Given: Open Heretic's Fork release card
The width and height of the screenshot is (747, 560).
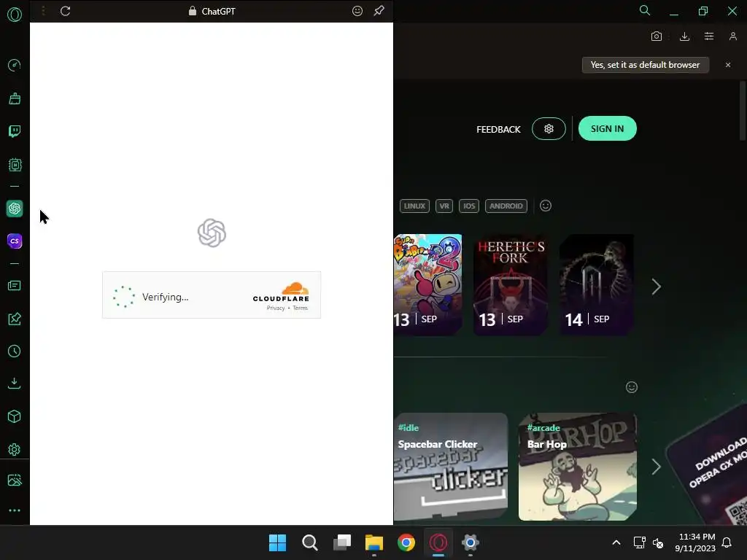Looking at the screenshot, I should point(510,285).
